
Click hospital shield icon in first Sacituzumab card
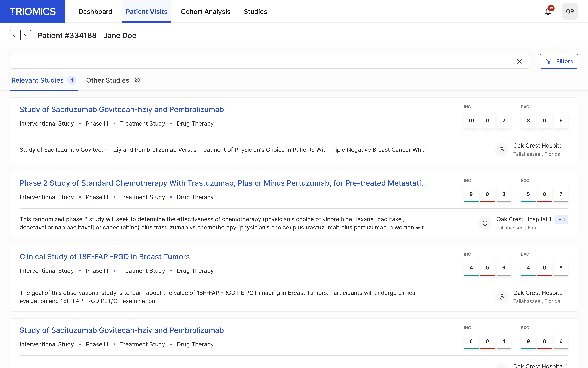pos(502,150)
